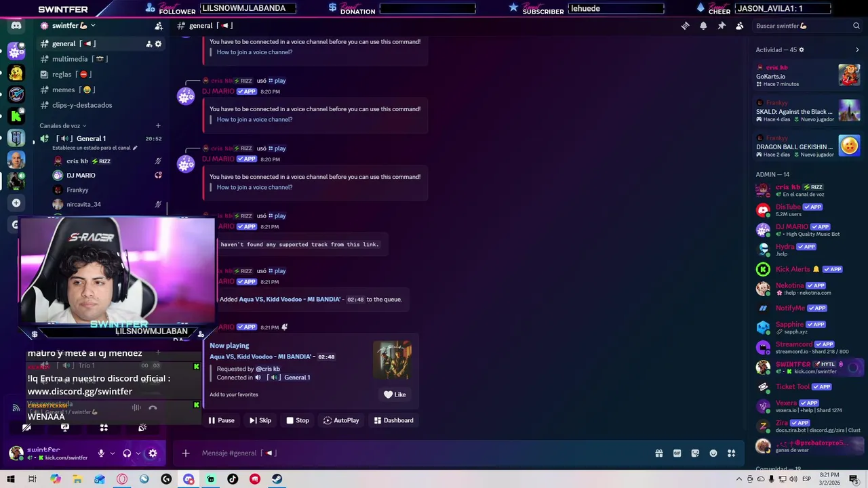
Task: Toggle member list visibility
Action: pos(740,26)
